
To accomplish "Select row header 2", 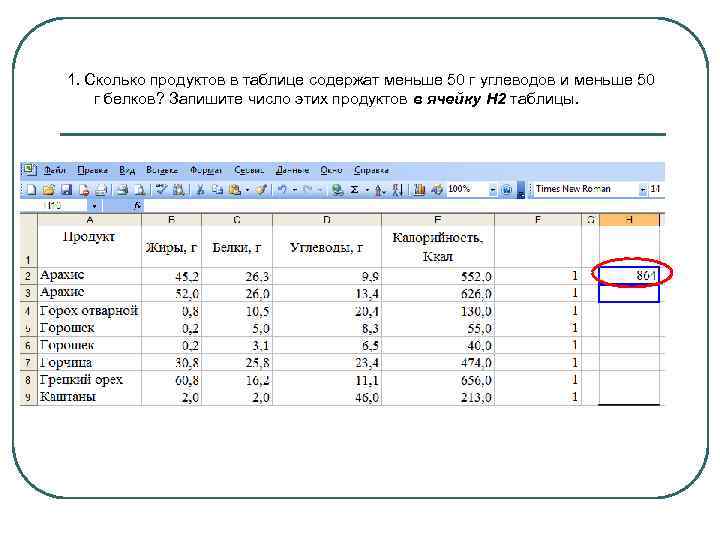I will tap(28, 276).
